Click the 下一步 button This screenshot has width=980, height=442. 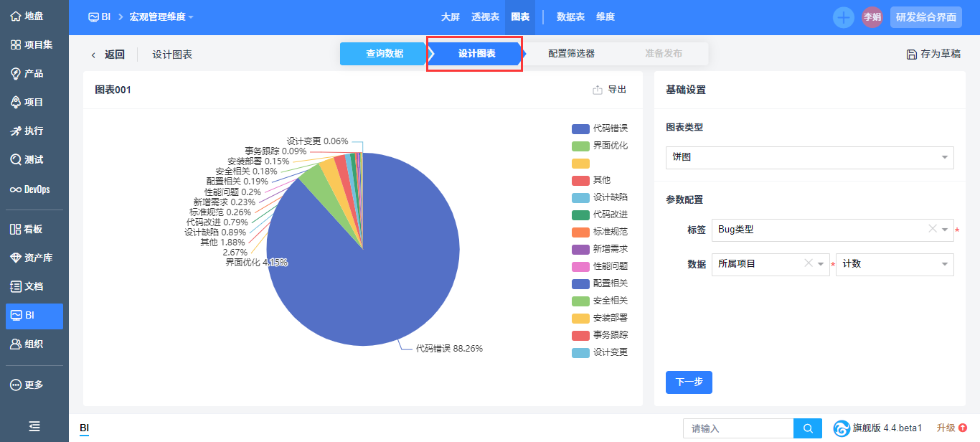click(689, 382)
